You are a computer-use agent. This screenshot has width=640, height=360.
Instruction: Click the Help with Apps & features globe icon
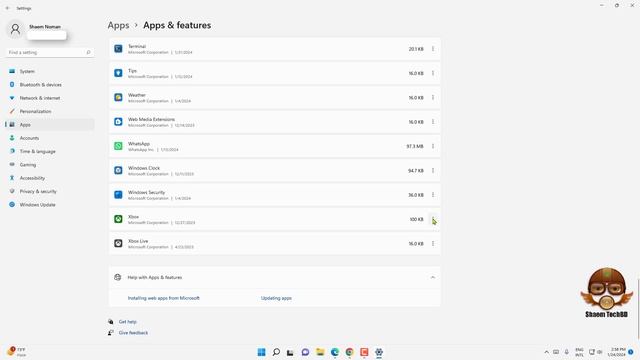click(118, 278)
